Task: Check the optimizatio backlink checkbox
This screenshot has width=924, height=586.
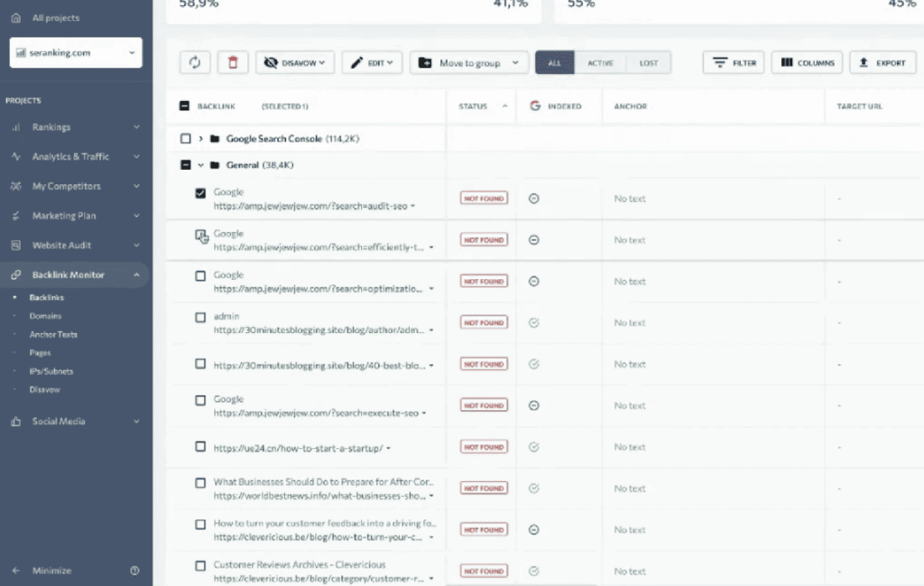Action: coord(200,276)
